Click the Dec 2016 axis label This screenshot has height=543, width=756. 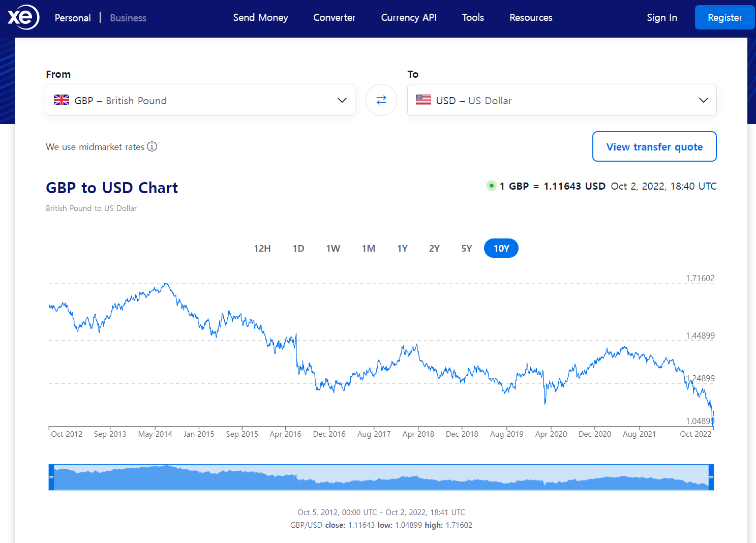point(329,434)
